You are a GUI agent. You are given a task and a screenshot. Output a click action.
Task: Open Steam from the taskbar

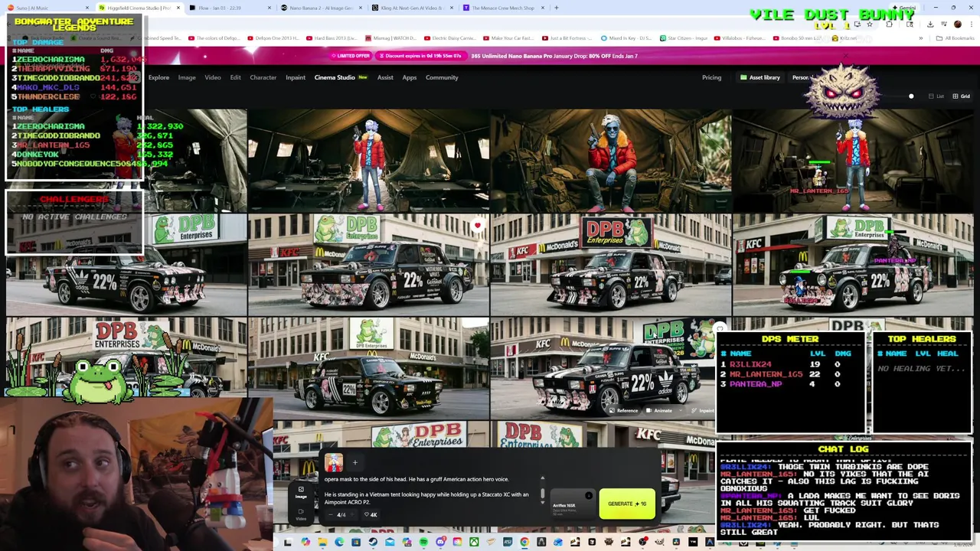(373, 542)
